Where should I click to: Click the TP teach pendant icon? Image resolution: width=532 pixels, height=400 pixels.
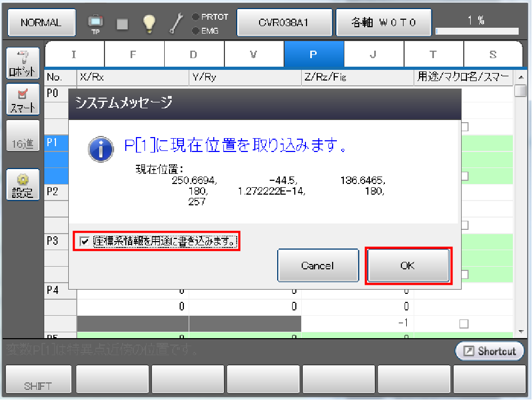pos(96,23)
